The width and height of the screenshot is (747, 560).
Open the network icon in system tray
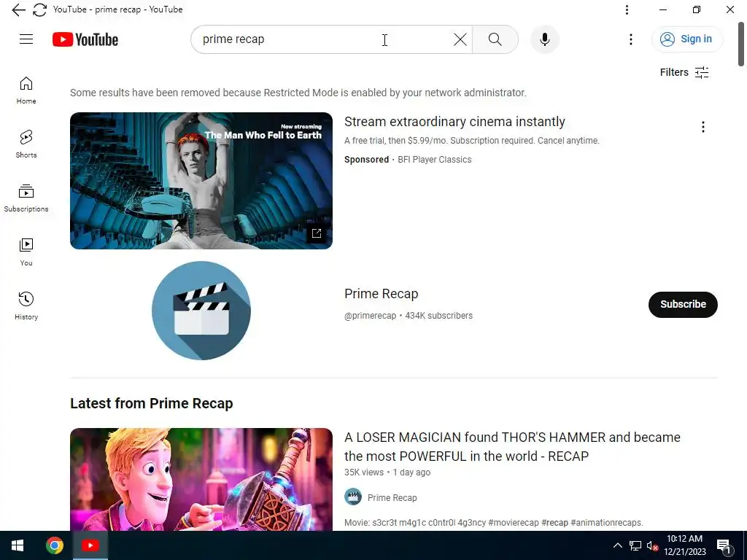point(635,545)
